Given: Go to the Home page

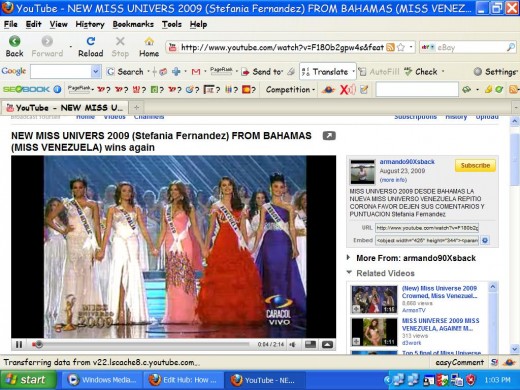Looking at the screenshot, I should tap(149, 47).
